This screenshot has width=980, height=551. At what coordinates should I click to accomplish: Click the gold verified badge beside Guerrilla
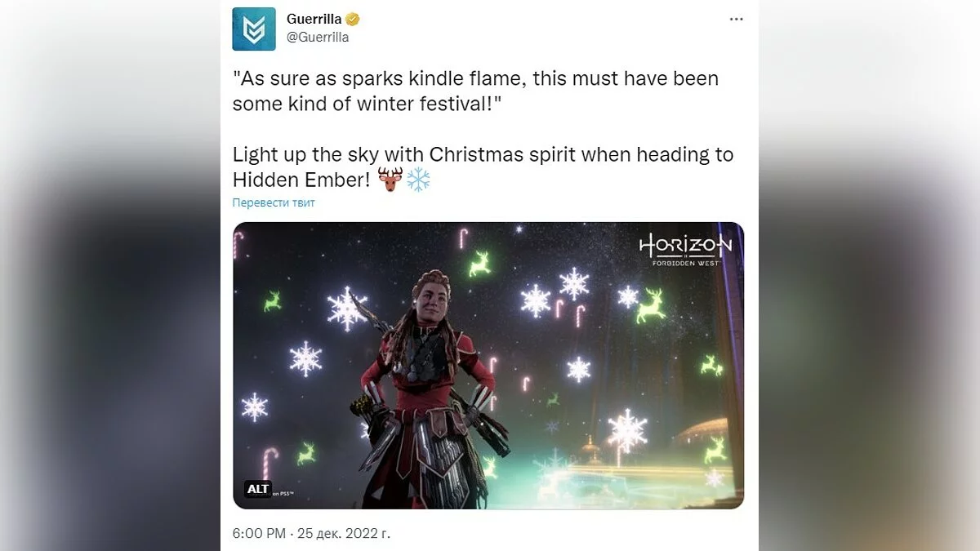354,19
